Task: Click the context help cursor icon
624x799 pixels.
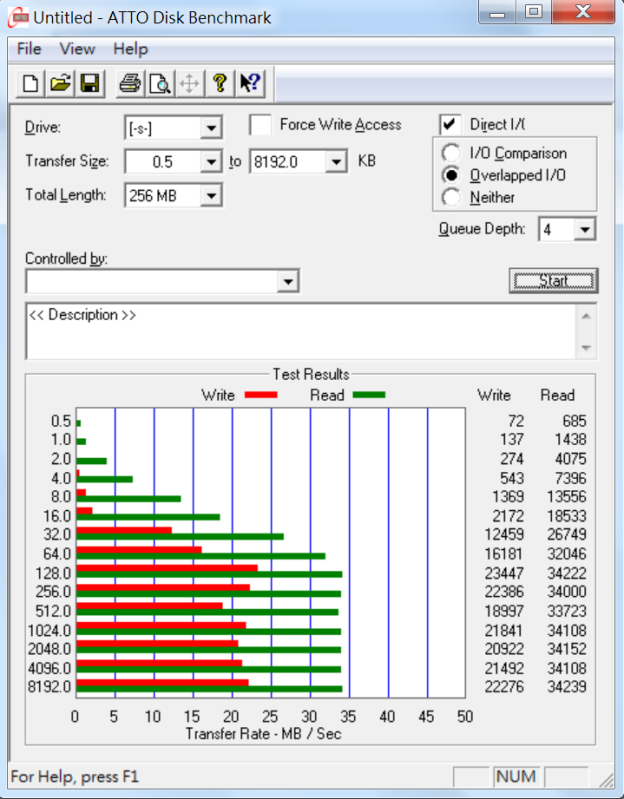Action: click(x=250, y=83)
